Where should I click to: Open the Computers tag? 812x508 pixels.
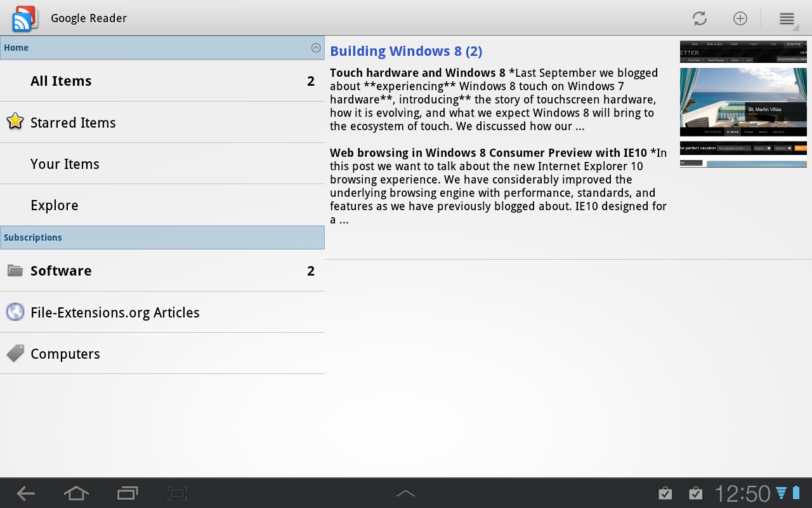point(162,354)
